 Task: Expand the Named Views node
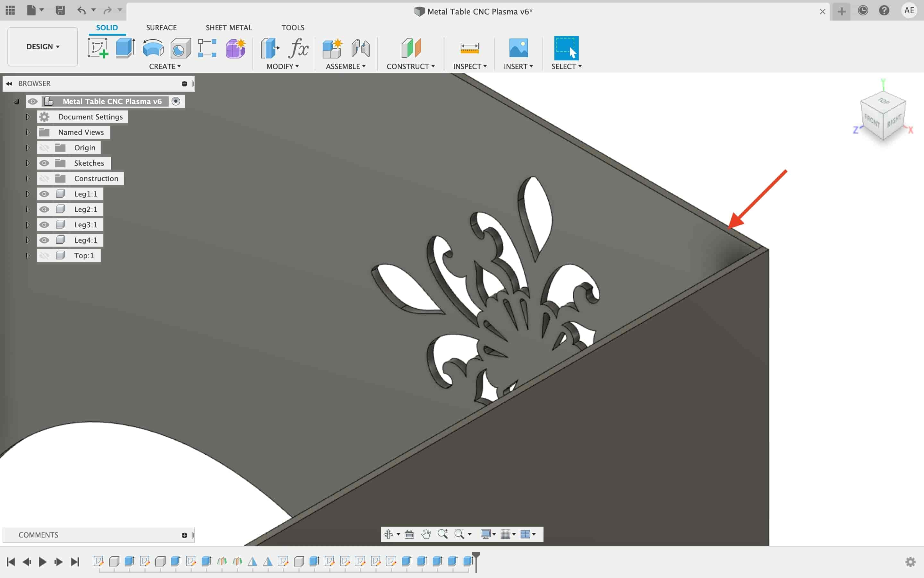click(x=28, y=132)
